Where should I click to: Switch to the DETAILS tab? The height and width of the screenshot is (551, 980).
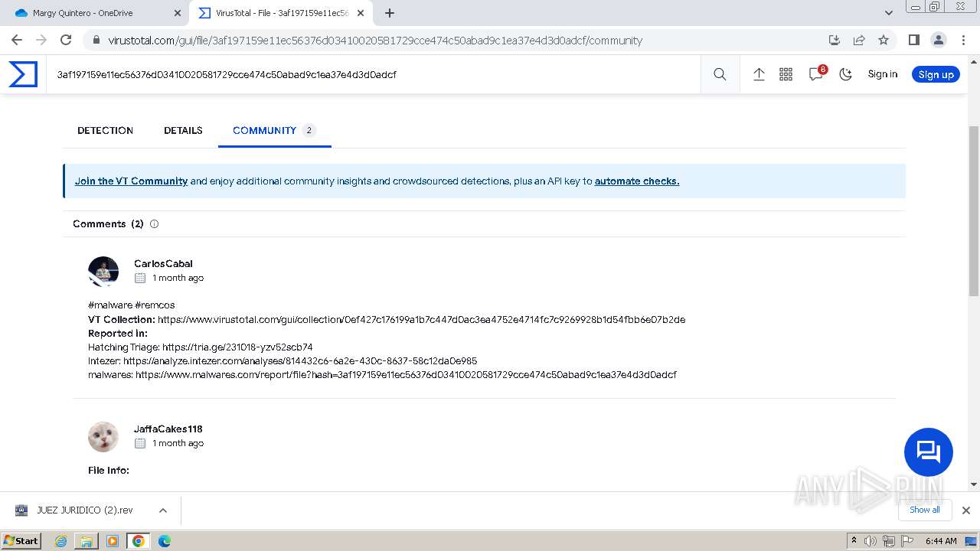coord(183,130)
